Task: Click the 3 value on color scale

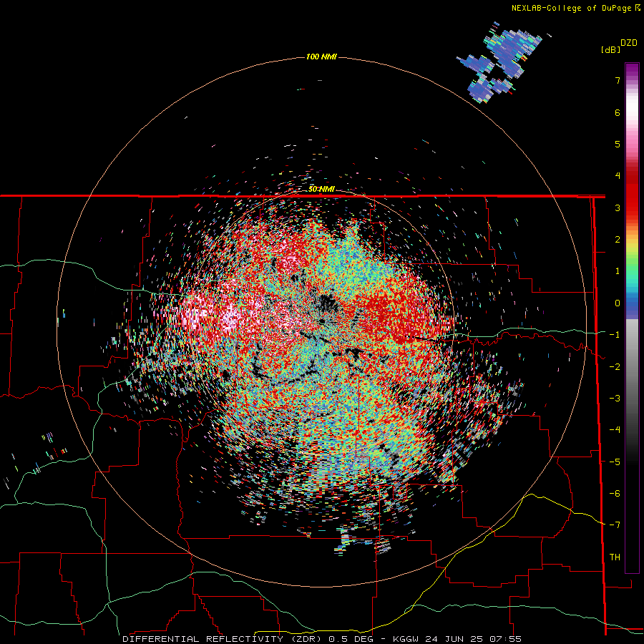Action: pyautogui.click(x=618, y=208)
